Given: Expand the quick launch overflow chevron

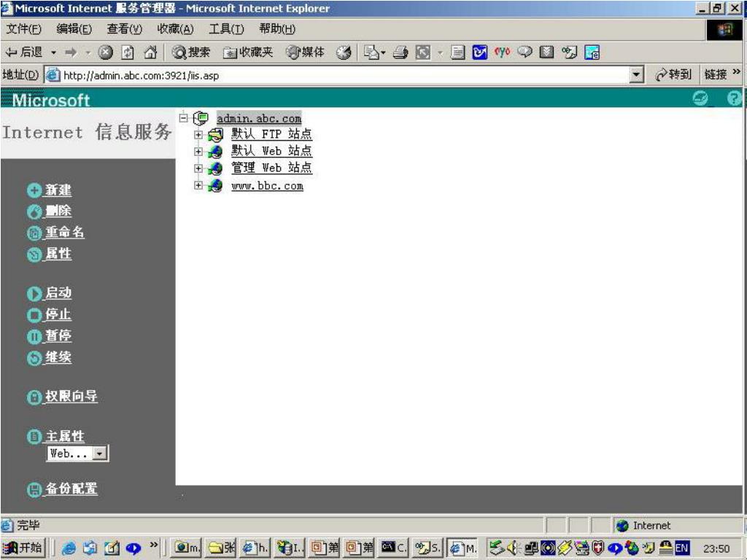Looking at the screenshot, I should click(x=153, y=544).
